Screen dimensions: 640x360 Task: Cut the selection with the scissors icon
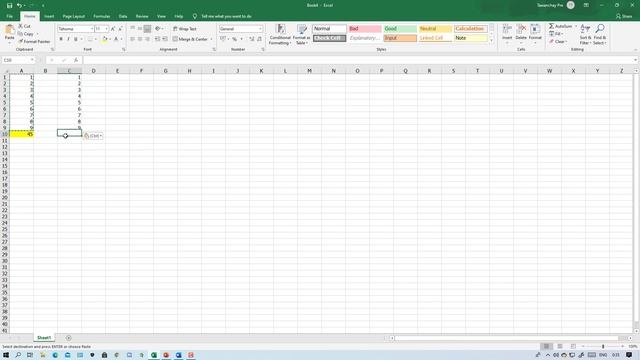[x=24, y=26]
